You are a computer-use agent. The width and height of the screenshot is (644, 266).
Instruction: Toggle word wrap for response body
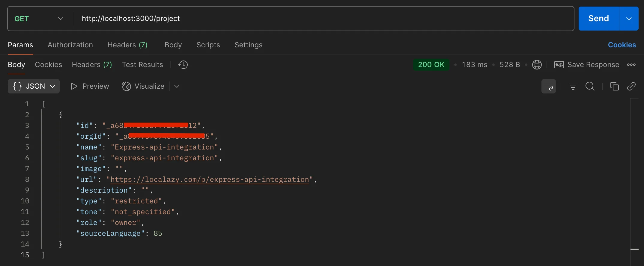[548, 87]
